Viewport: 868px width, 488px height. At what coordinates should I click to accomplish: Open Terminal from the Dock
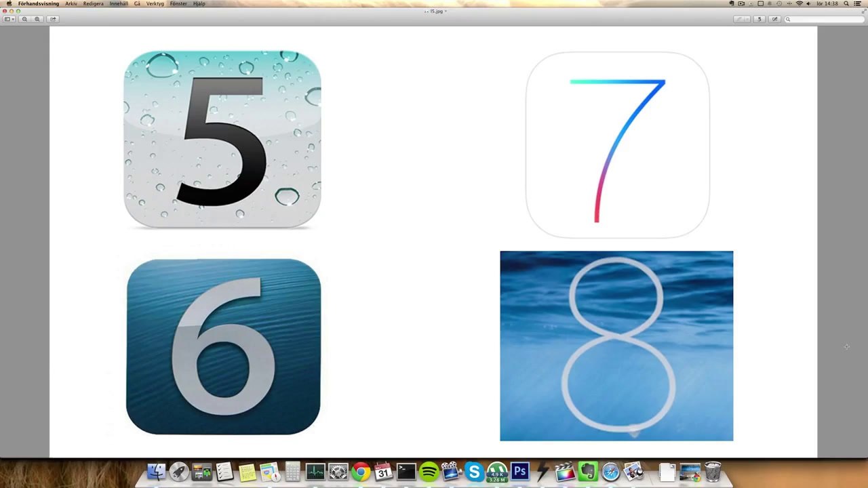point(407,472)
